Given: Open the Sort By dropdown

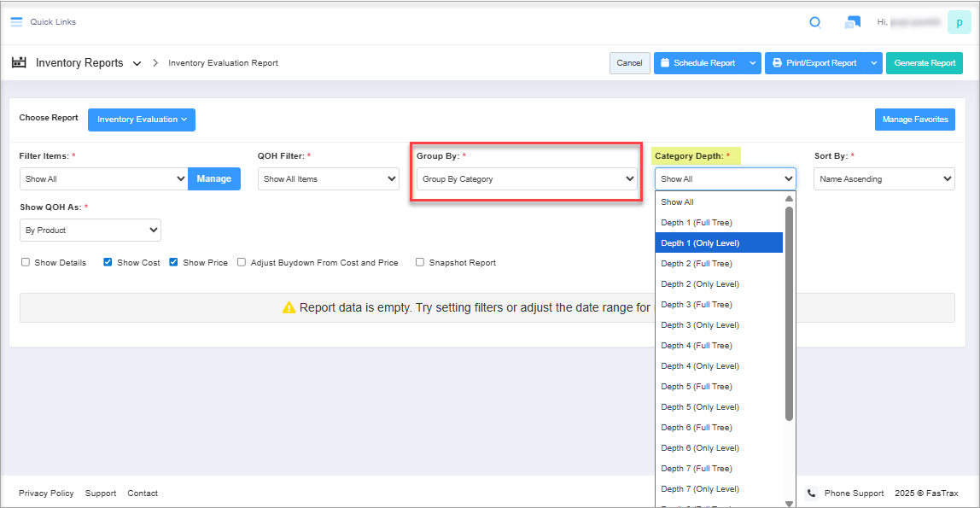Looking at the screenshot, I should pyautogui.click(x=884, y=179).
